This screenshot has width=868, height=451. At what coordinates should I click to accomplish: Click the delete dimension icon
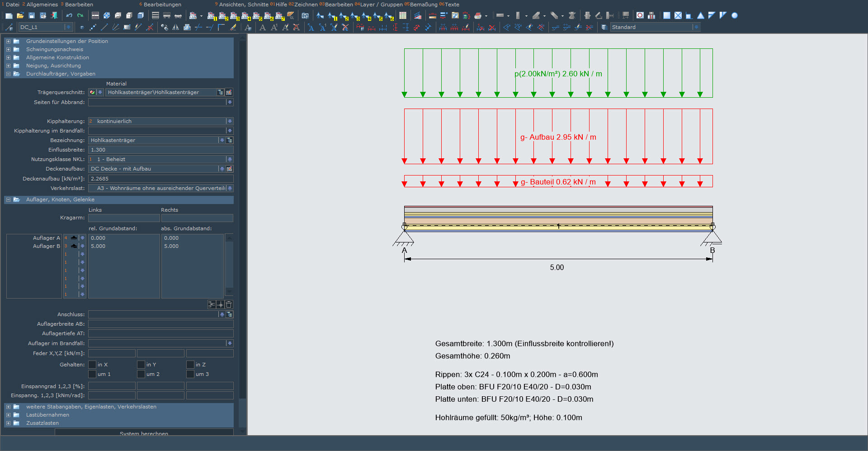point(492,28)
